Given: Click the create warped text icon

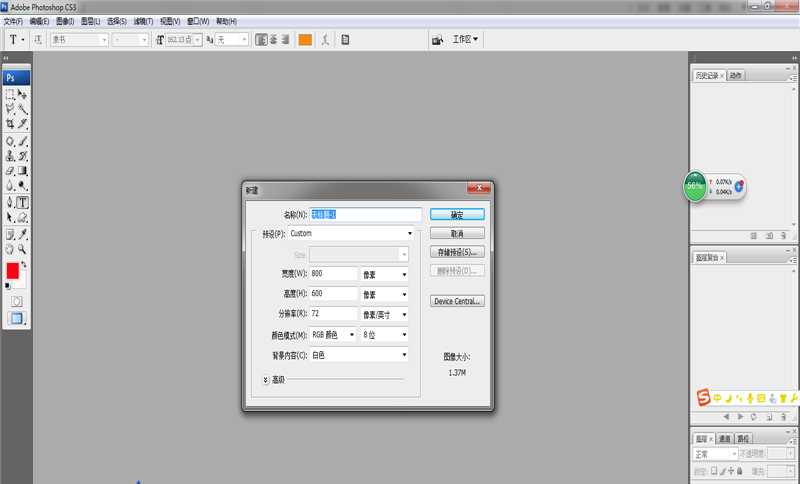Looking at the screenshot, I should pyautogui.click(x=324, y=40).
